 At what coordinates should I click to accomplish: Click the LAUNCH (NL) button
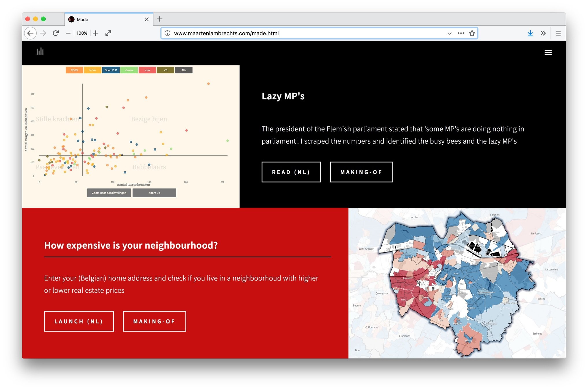pos(79,321)
